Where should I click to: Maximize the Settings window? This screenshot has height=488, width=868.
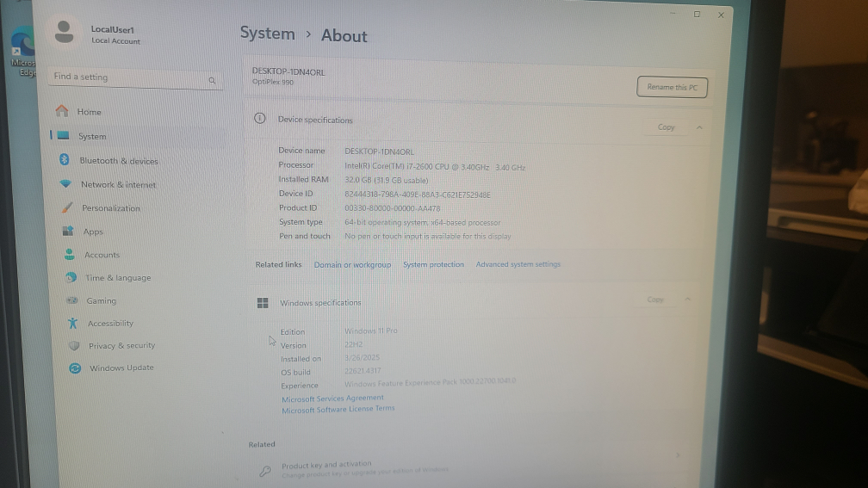click(x=697, y=15)
